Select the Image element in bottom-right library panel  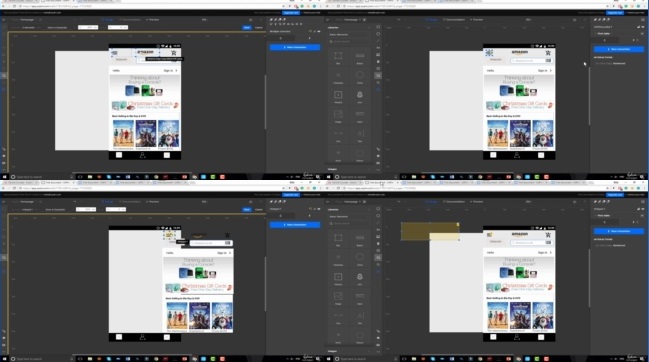click(338, 296)
